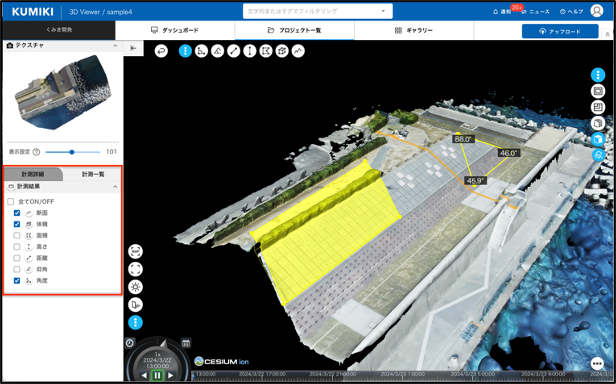Click the sun lighting icon on left

pos(136,287)
